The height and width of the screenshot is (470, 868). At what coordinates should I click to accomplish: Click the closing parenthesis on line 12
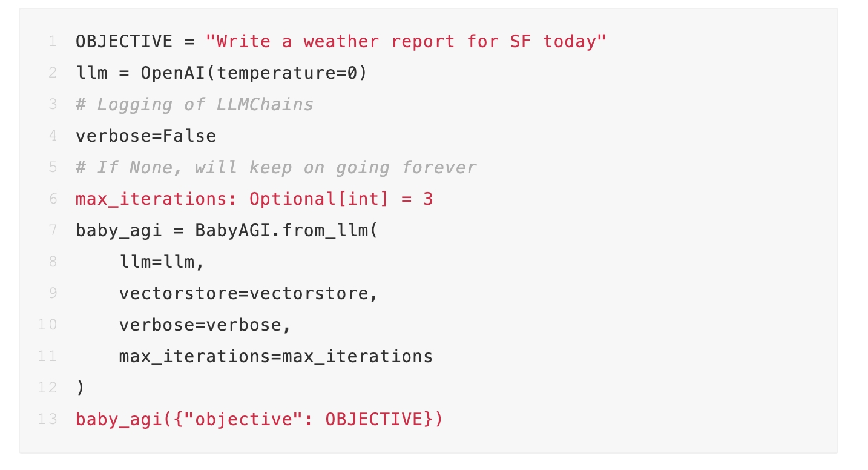pyautogui.click(x=80, y=388)
